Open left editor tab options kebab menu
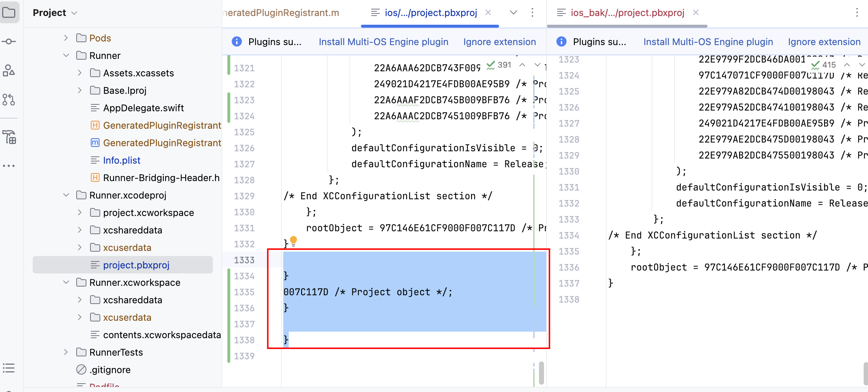Viewport: 868px width, 392px height. coord(532,13)
